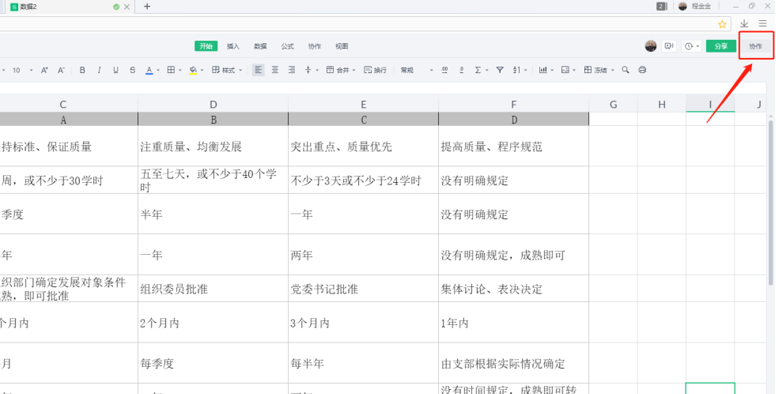
Task: Click the meeting presentation icon
Action: [669, 46]
